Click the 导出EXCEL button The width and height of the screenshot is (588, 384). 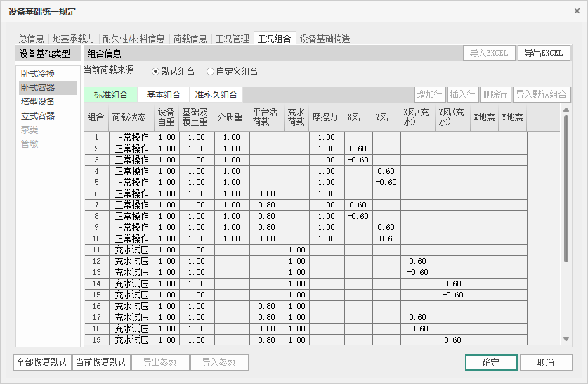(544, 53)
